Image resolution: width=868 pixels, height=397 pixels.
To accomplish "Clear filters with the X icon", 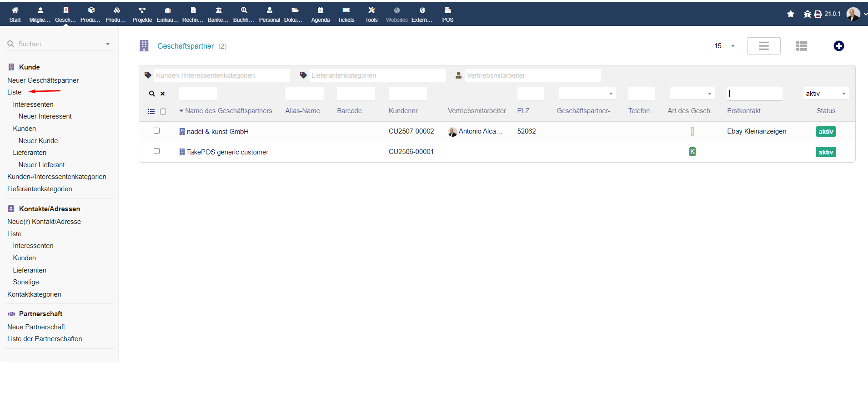I will tap(162, 94).
